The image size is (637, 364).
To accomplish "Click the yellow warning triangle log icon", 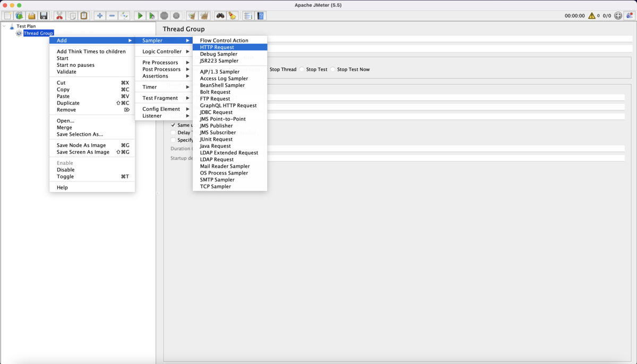I will pos(592,16).
